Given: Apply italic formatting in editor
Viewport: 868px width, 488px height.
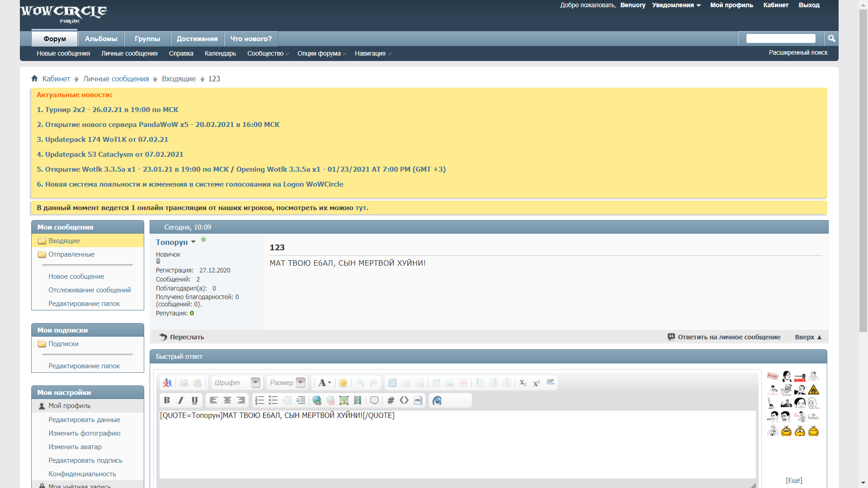Looking at the screenshot, I should coord(181,400).
